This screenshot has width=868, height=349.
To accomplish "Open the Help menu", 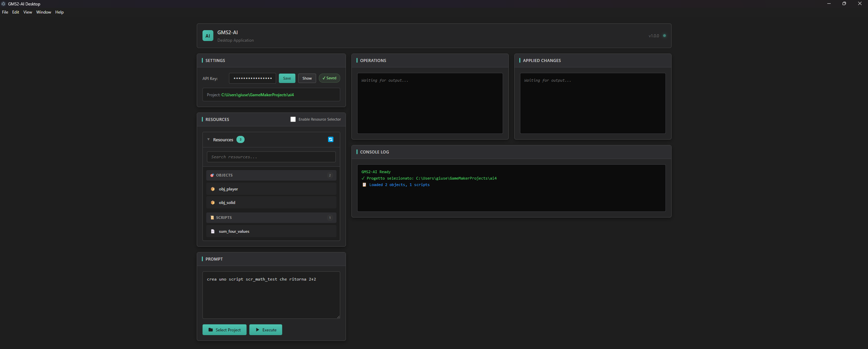I will click(x=59, y=12).
